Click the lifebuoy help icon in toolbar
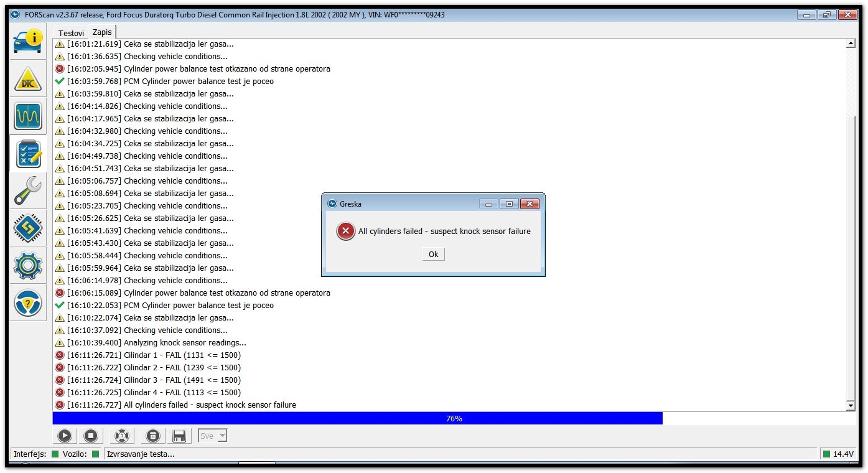The height and width of the screenshot is (473, 868). [122, 436]
